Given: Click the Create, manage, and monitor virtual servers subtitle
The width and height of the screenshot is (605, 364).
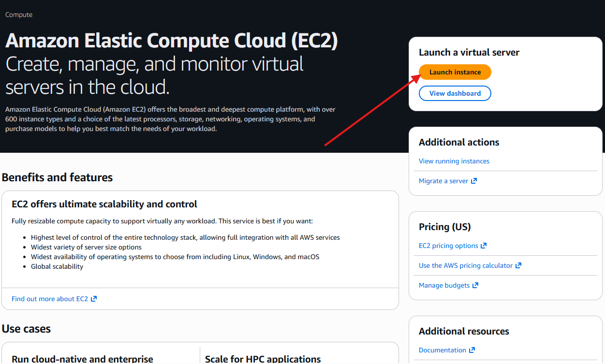Looking at the screenshot, I should pos(154,75).
